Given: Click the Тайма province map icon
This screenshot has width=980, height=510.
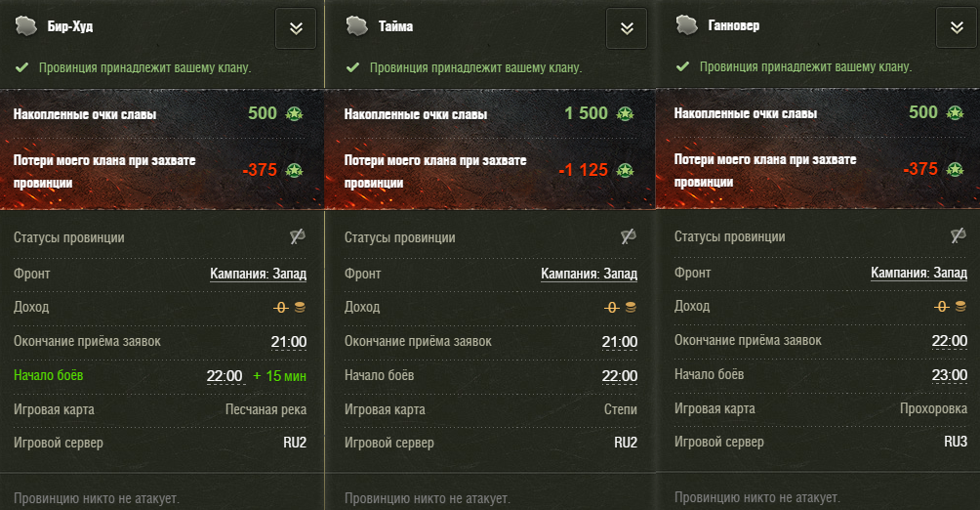Looking at the screenshot, I should (357, 26).
